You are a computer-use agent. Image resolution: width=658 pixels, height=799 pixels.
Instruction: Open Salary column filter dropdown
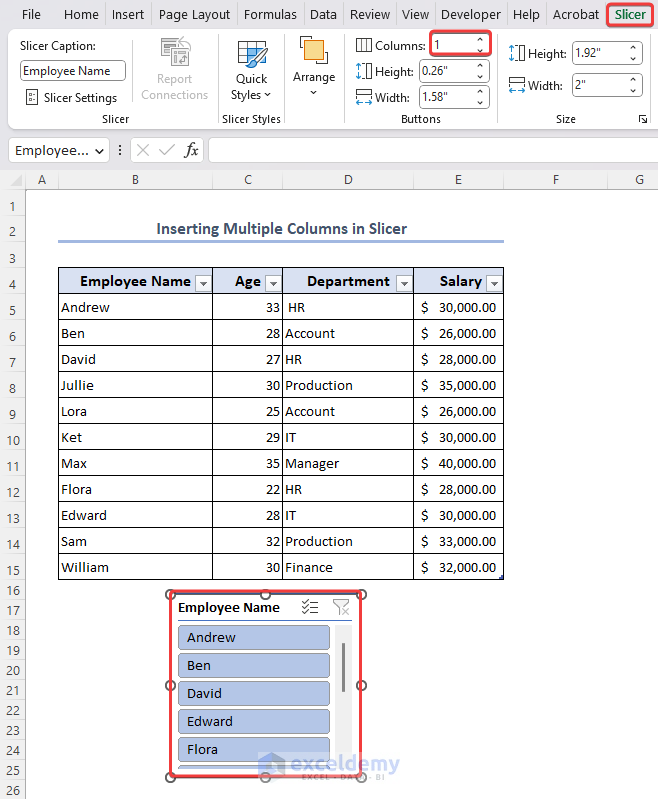pos(493,283)
